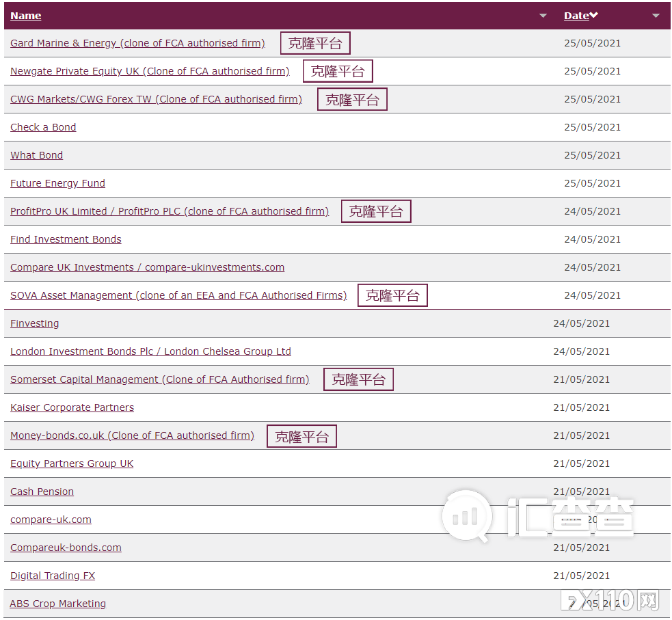This screenshot has height=620, width=672.
Task: Open Name column filter dropdown arrow
Action: pos(543,16)
